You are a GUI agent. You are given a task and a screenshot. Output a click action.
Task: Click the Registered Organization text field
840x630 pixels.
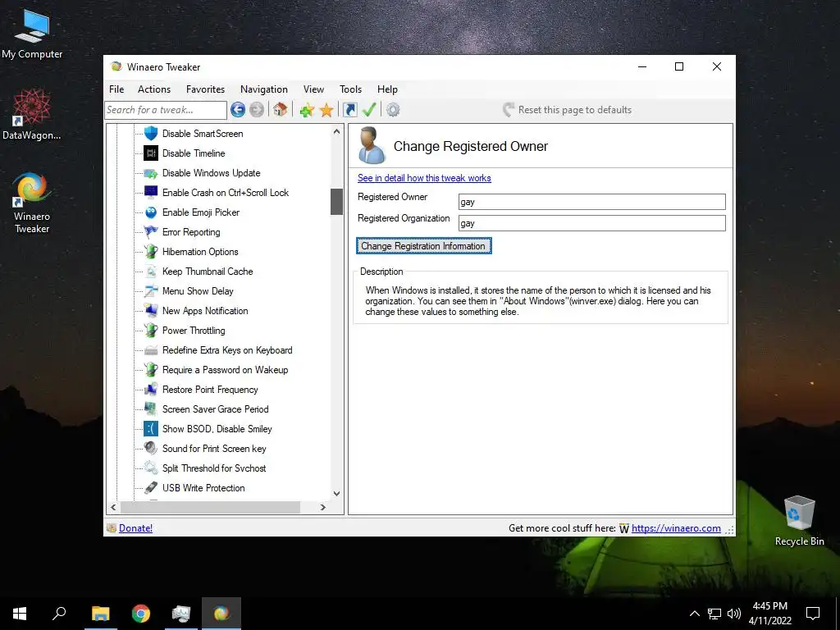[x=592, y=223]
